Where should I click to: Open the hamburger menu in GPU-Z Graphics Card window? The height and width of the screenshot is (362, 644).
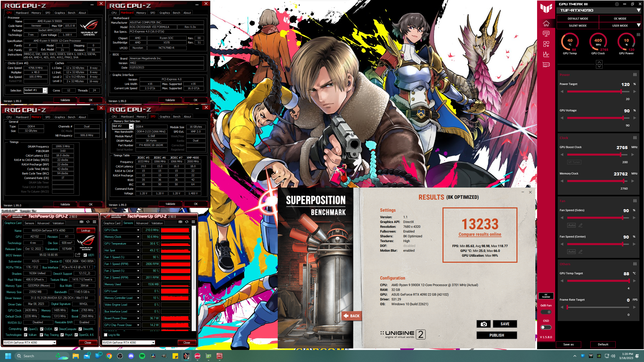(94, 222)
